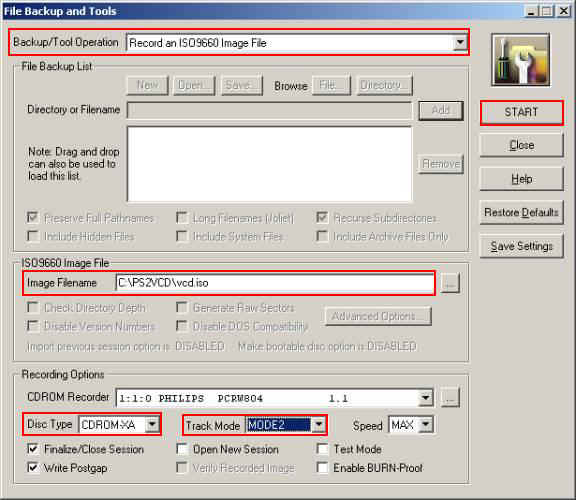576x500 pixels.
Task: Click the browse button beside CDROM Recorder
Action: click(450, 398)
